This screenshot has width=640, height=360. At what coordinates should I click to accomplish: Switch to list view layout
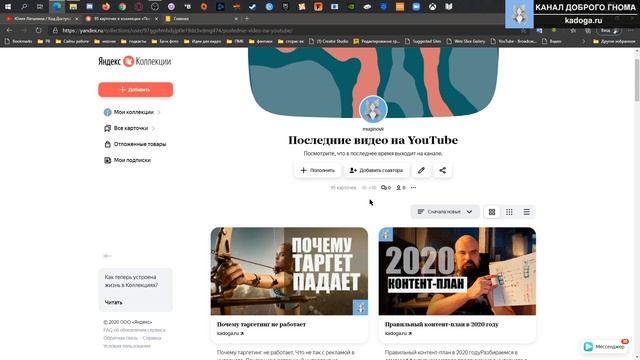pos(527,212)
